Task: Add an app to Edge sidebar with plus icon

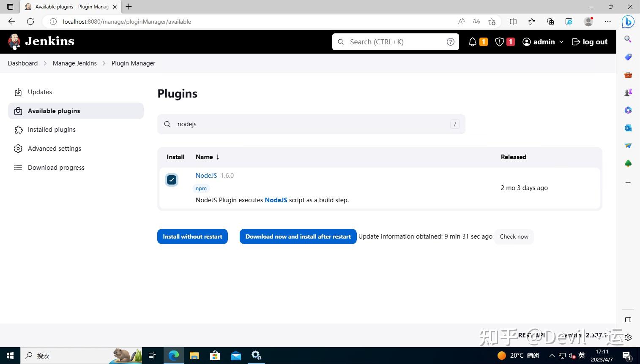Action: [x=628, y=182]
